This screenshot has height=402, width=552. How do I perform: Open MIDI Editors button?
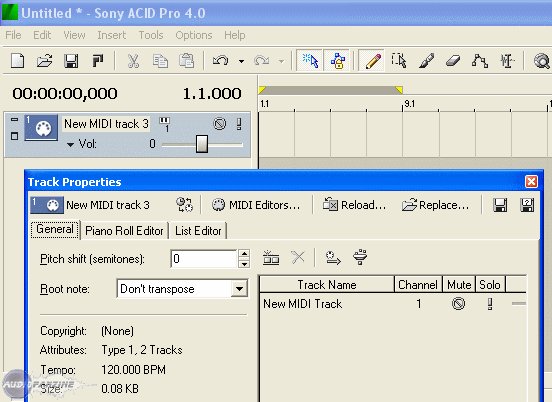[256, 205]
